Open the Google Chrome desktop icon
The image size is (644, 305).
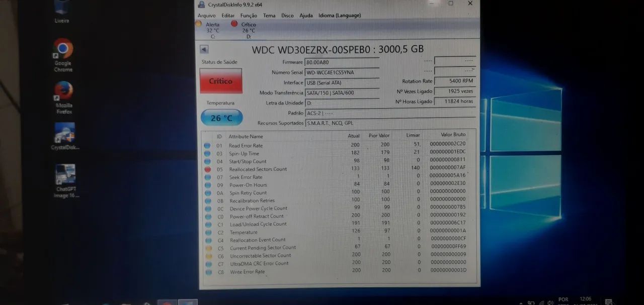click(x=63, y=55)
